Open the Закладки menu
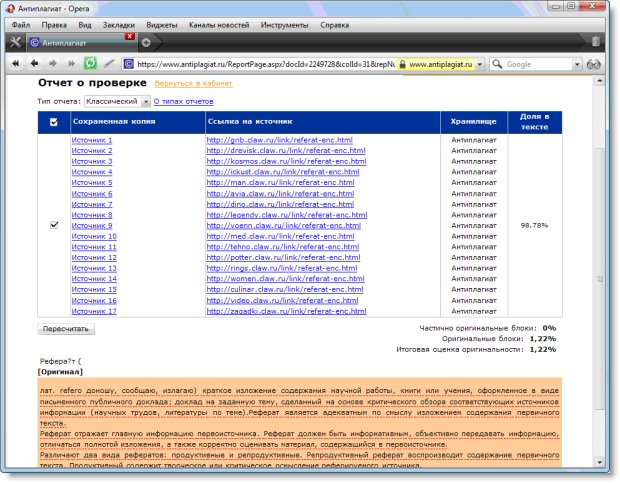 click(x=119, y=25)
